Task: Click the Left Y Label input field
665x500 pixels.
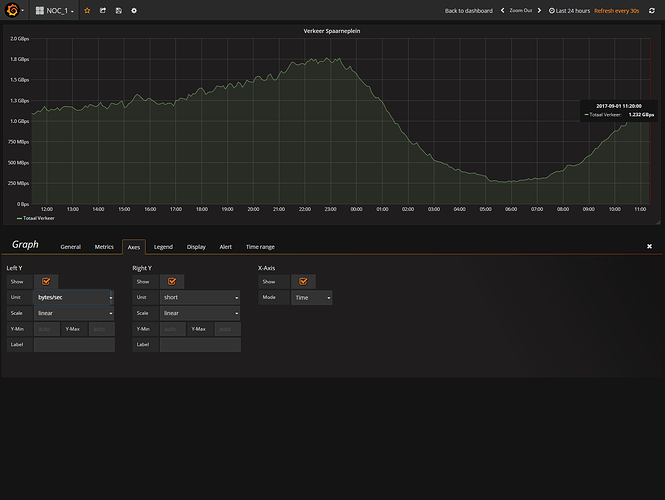Action: pos(74,344)
